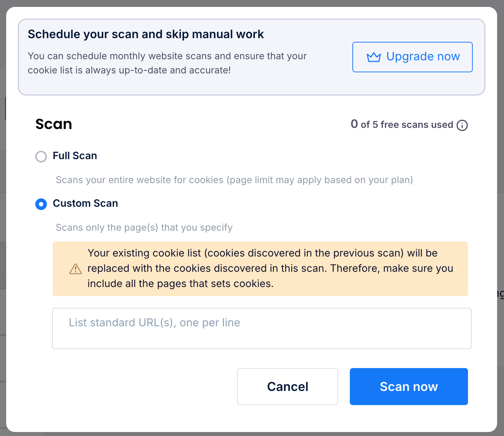
Task: Click the Full Scan description text
Action: click(x=234, y=180)
